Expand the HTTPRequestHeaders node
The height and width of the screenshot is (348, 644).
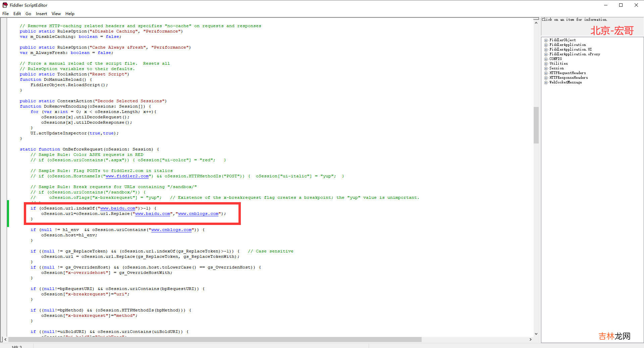[546, 73]
